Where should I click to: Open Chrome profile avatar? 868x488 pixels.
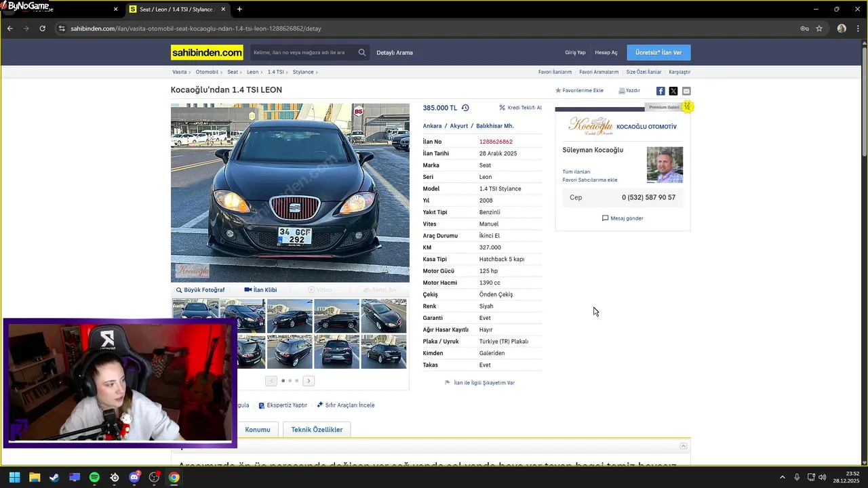842,28
